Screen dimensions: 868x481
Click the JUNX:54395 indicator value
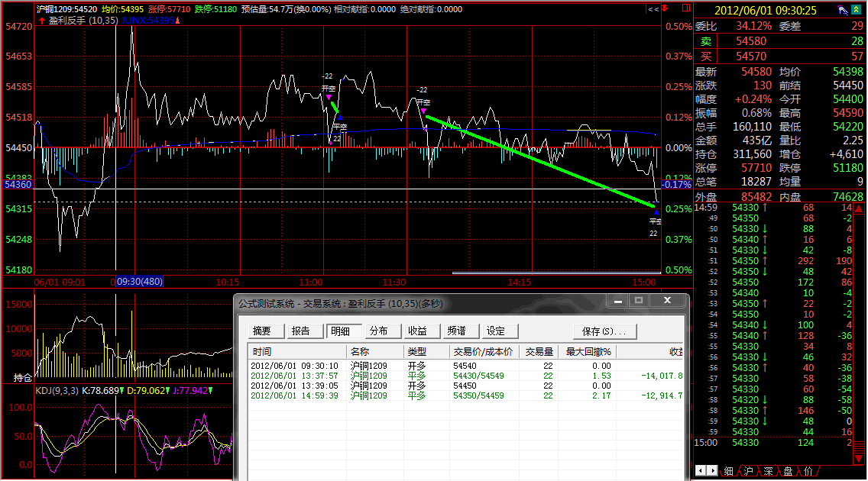point(147,21)
